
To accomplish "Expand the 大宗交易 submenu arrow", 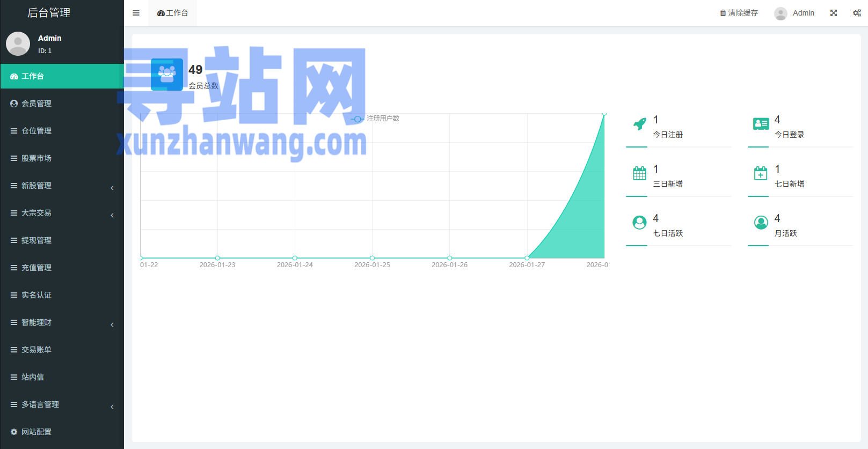I will [x=112, y=215].
